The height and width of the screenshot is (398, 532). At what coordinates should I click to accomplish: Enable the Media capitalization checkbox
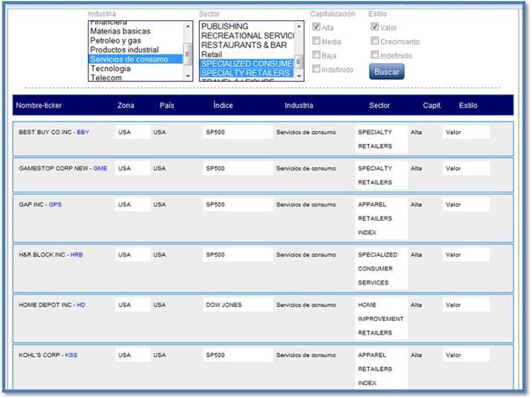click(316, 41)
